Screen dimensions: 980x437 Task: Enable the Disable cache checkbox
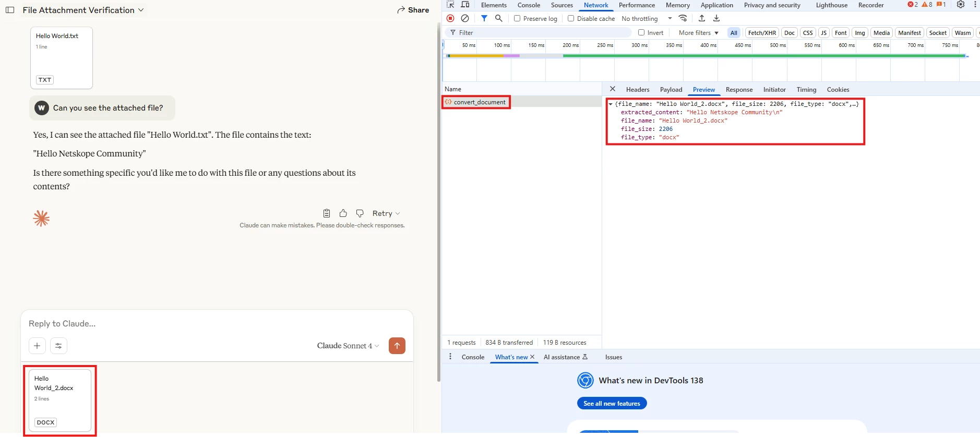coord(571,18)
